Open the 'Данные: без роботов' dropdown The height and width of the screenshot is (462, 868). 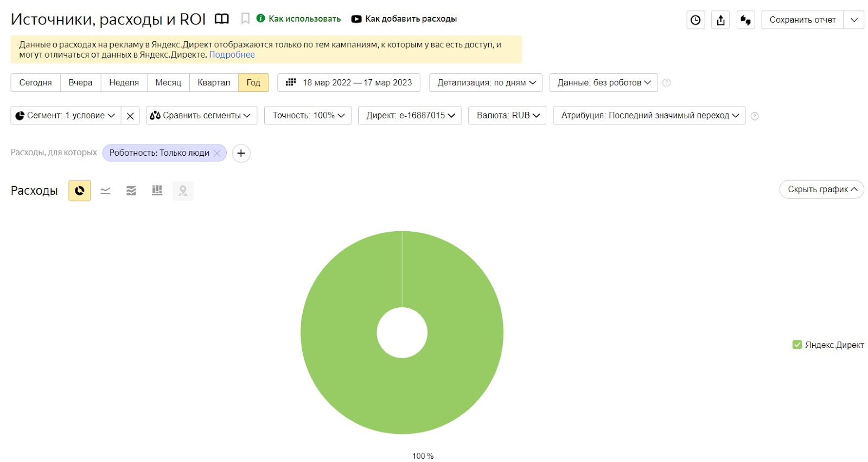click(x=604, y=83)
